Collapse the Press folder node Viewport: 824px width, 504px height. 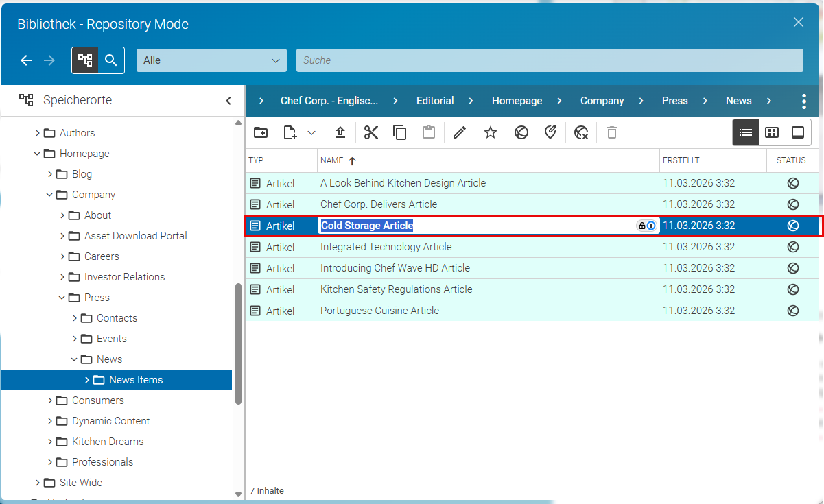[62, 298]
